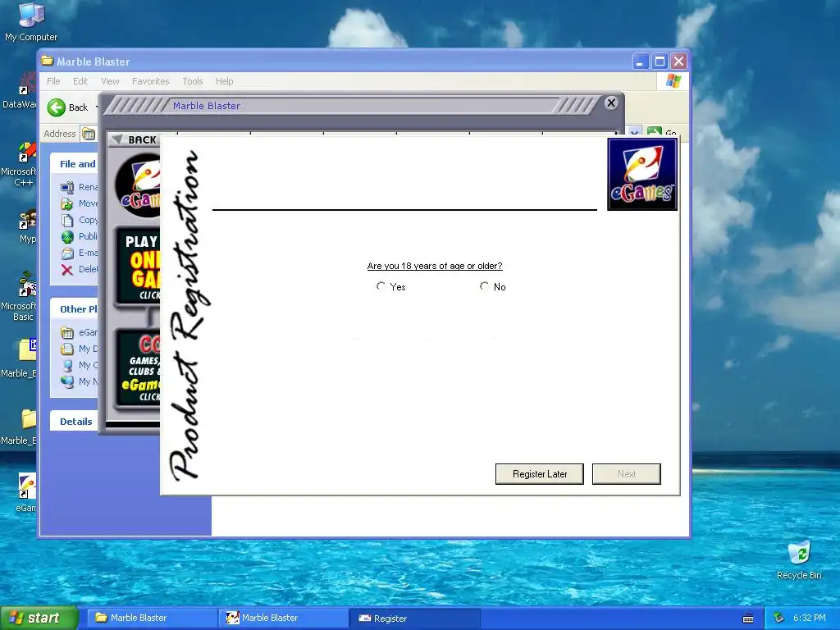Open My Network Places icon in sidebar

tap(67, 381)
